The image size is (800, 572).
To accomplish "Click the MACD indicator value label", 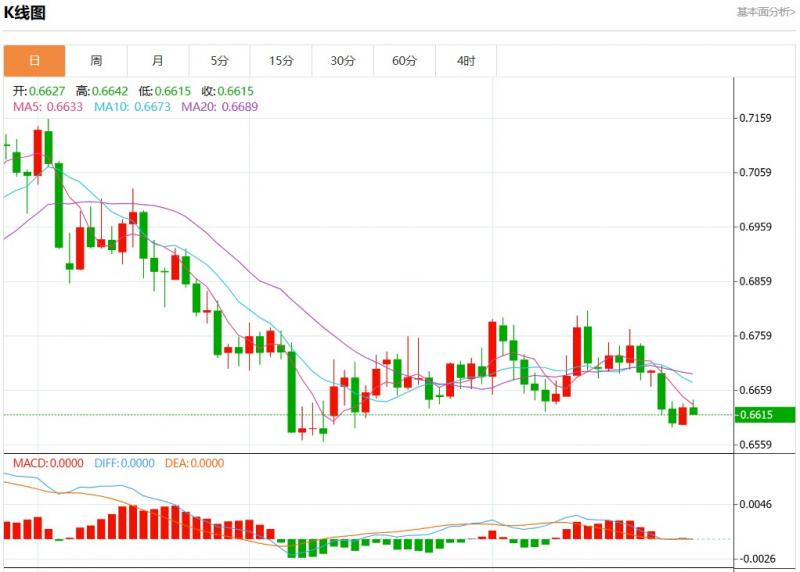I will [x=48, y=463].
